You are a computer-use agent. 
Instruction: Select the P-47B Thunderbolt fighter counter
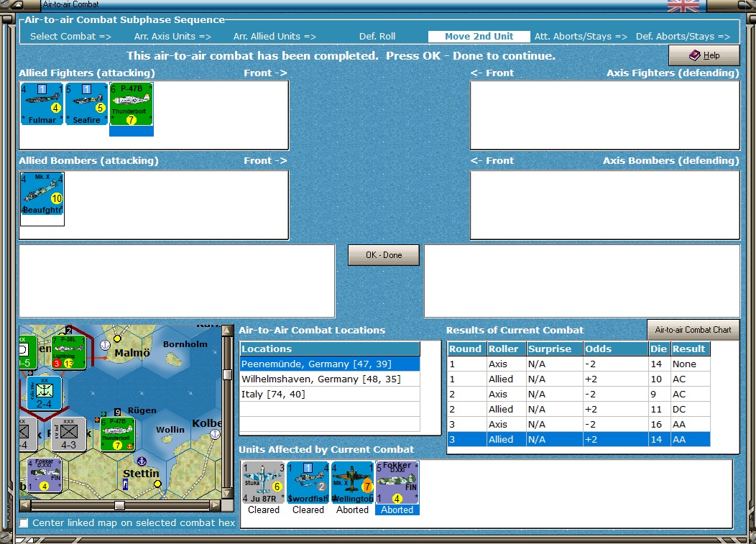tap(131, 103)
